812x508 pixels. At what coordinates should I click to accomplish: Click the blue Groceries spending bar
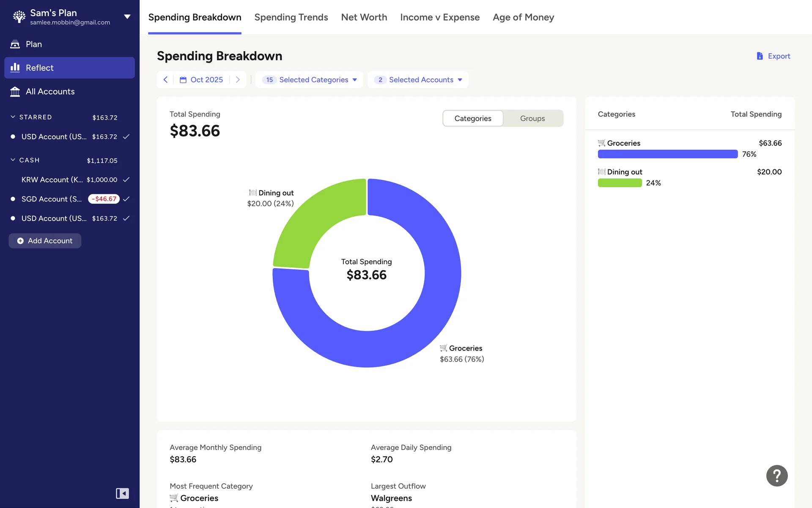(x=667, y=154)
